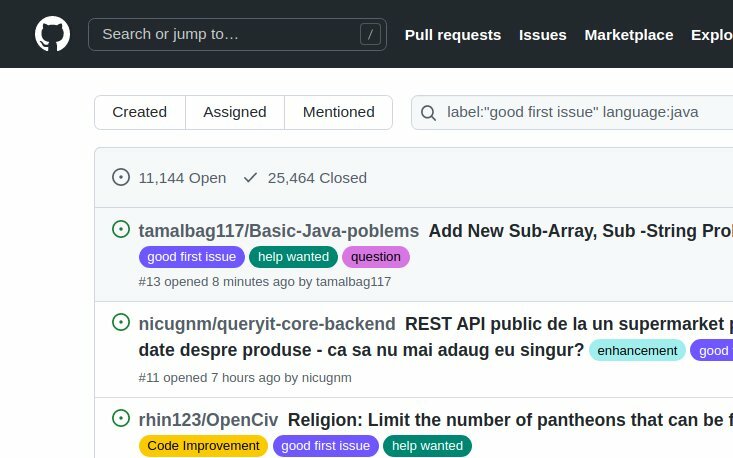Image resolution: width=733 pixels, height=458 pixels.
Task: Open Pull requests in the top navigation
Action: pos(452,35)
